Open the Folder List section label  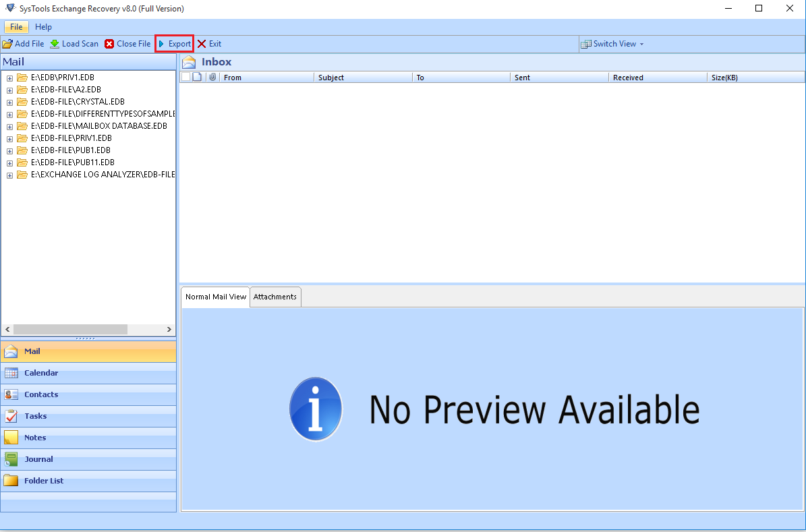[44, 481]
